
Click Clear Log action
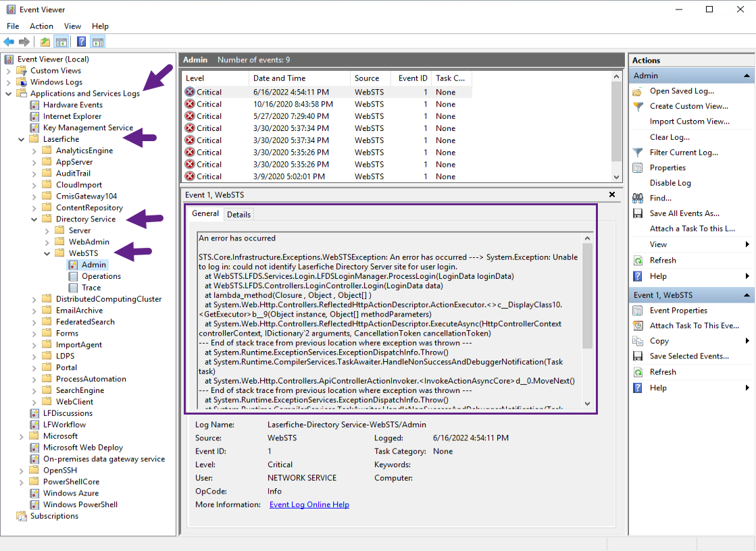click(x=670, y=137)
